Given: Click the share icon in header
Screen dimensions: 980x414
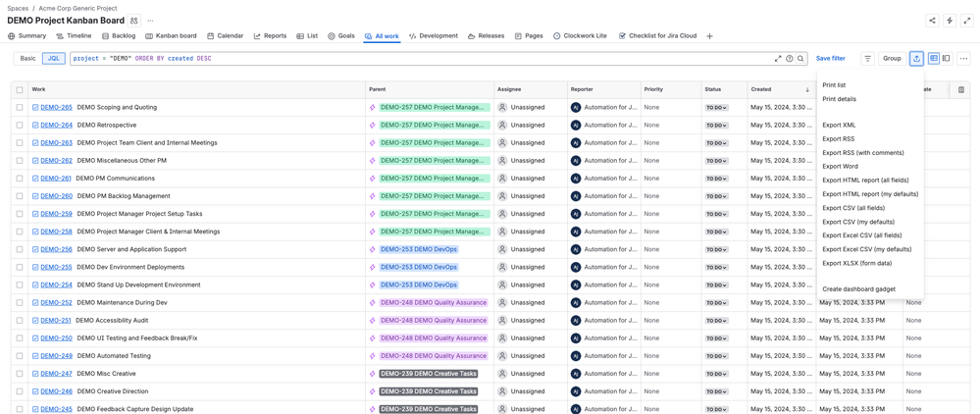Looking at the screenshot, I should coord(932,21).
